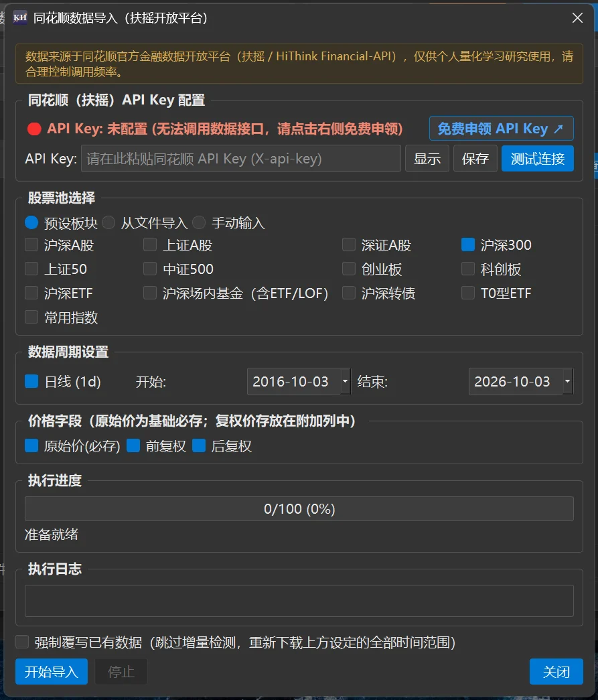The width and height of the screenshot is (598, 700).
Task: Click the 执行进度 group title
Action: pyautogui.click(x=55, y=480)
